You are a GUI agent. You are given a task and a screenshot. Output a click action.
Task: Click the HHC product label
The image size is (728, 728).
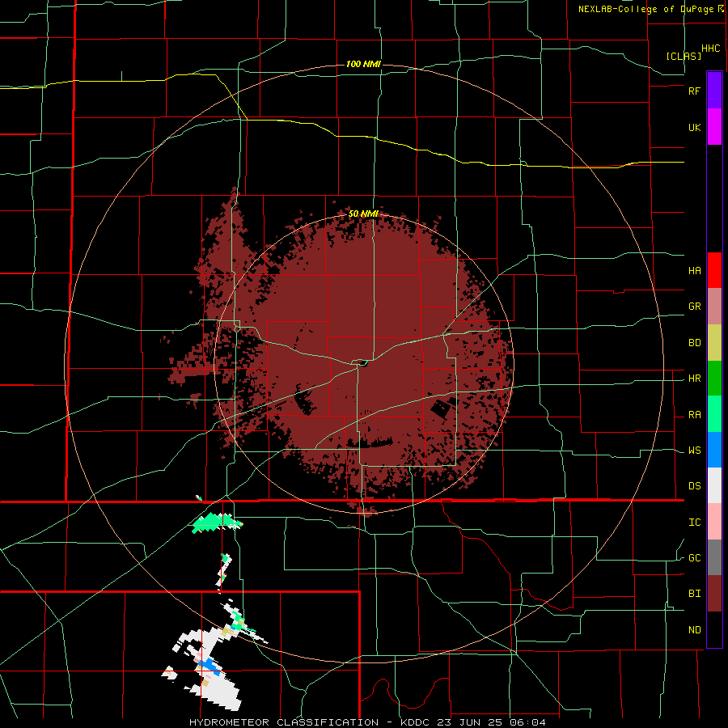coord(710,49)
